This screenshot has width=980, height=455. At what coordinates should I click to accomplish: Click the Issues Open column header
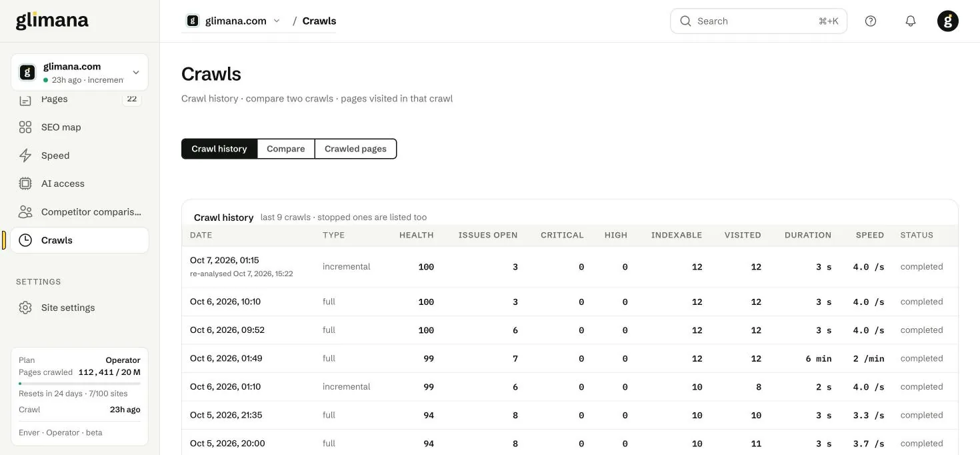[488, 235]
